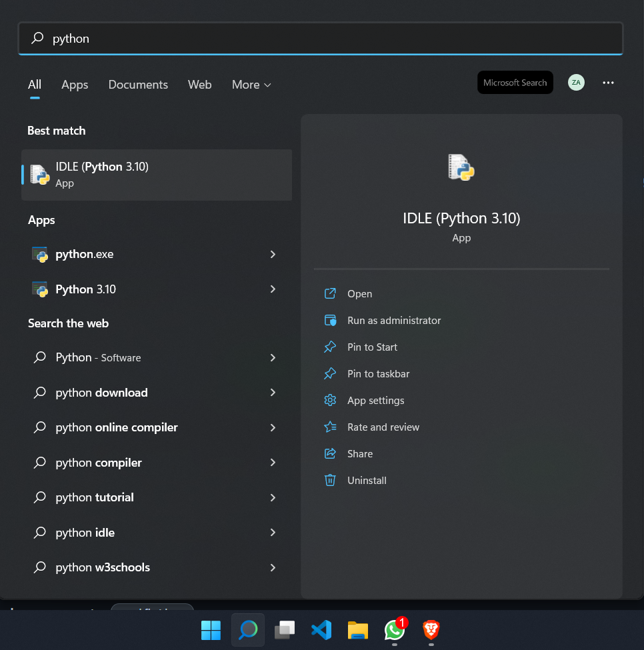Click the Pin to taskbar pin icon

coord(330,373)
